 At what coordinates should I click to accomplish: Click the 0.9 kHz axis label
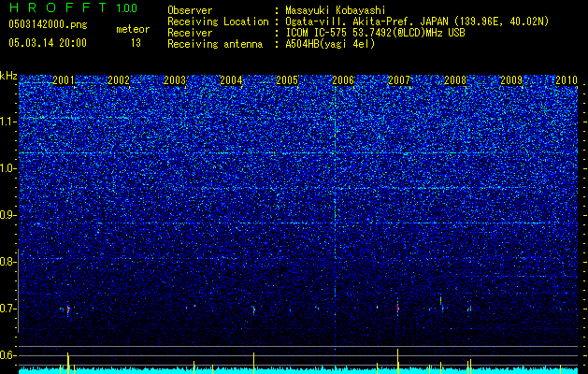point(8,215)
